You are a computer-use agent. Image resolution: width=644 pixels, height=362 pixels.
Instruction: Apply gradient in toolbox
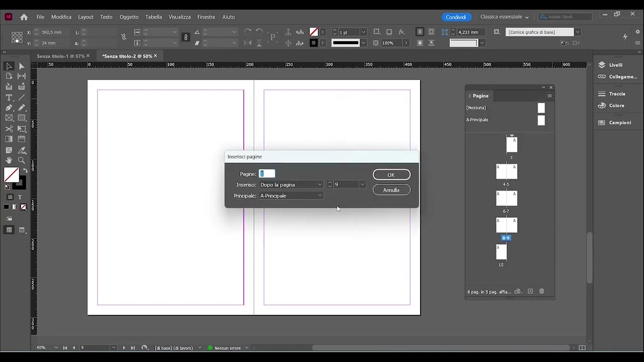click(15, 207)
